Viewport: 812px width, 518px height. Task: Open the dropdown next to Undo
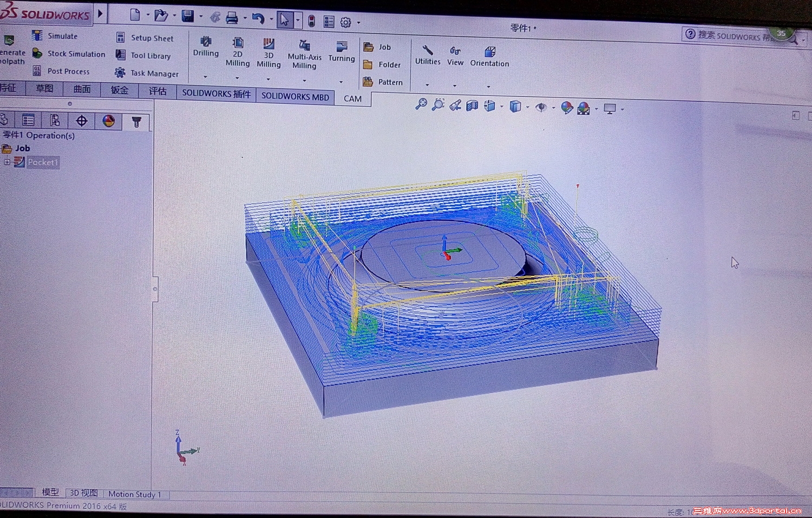coord(271,20)
